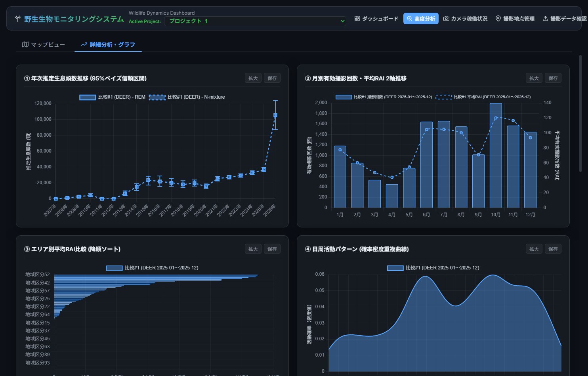
Task: Click the 地域区分93 axis label
Action: [x=38, y=363]
